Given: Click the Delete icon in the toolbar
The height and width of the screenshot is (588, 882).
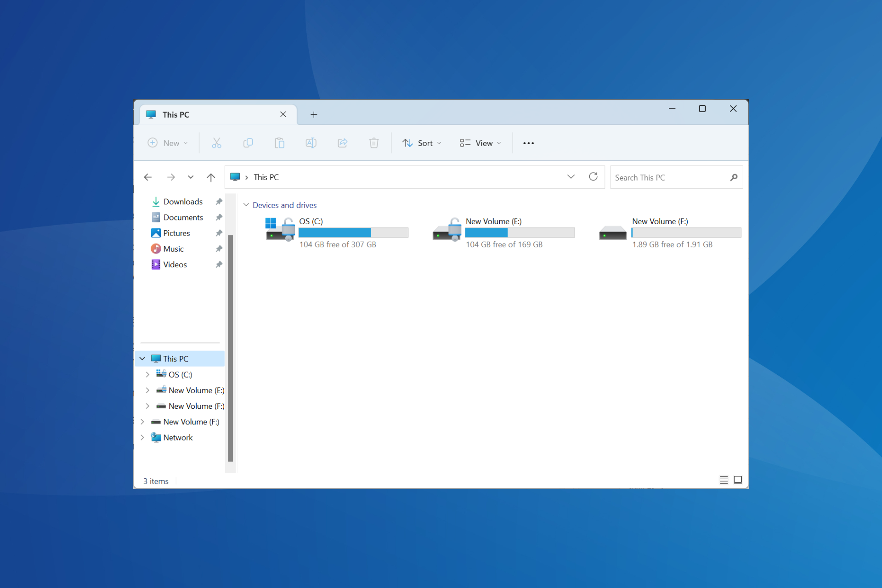Looking at the screenshot, I should click(373, 143).
